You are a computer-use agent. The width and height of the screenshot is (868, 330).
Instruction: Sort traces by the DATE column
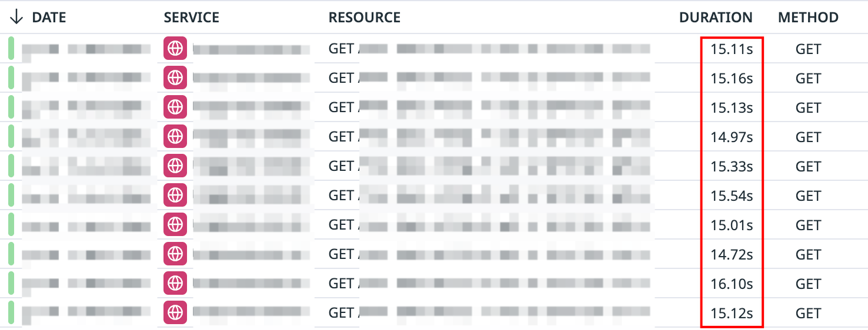49,18
